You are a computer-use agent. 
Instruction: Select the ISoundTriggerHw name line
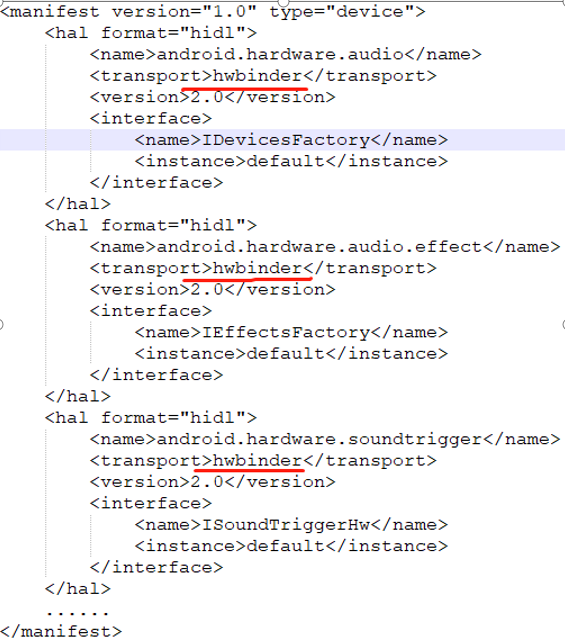click(291, 525)
